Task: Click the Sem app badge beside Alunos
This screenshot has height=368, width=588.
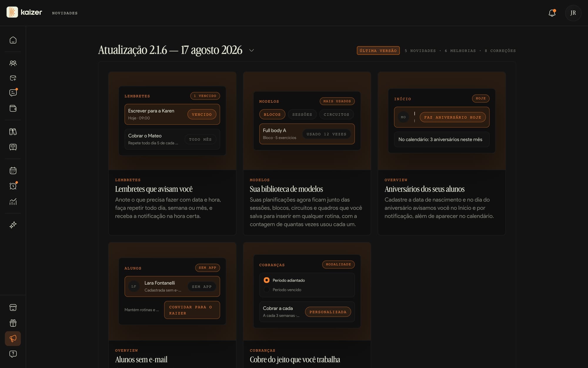Action: click(x=207, y=268)
